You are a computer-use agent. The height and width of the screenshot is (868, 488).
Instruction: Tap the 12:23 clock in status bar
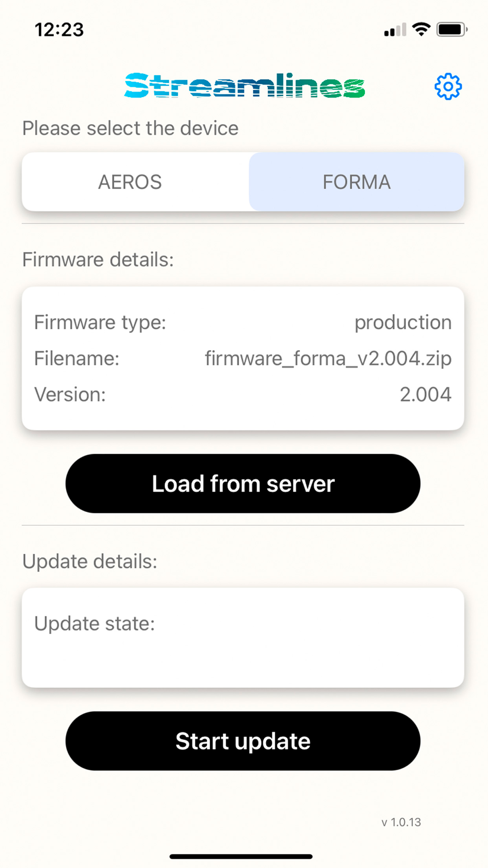point(59,30)
